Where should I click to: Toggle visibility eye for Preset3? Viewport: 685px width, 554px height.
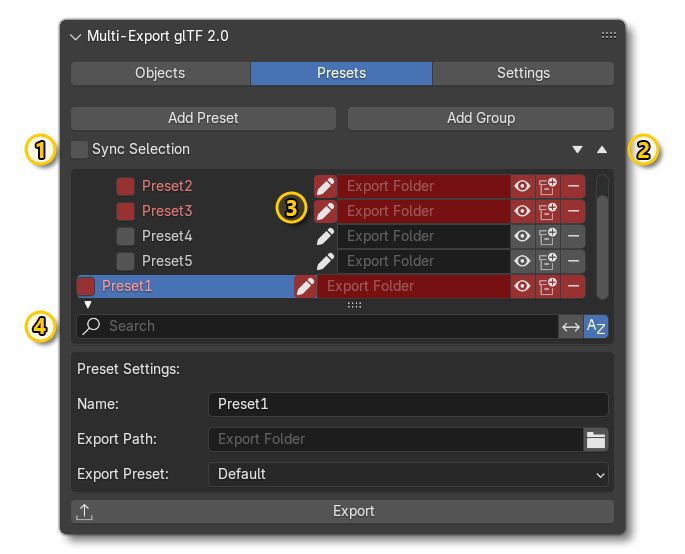point(522,211)
